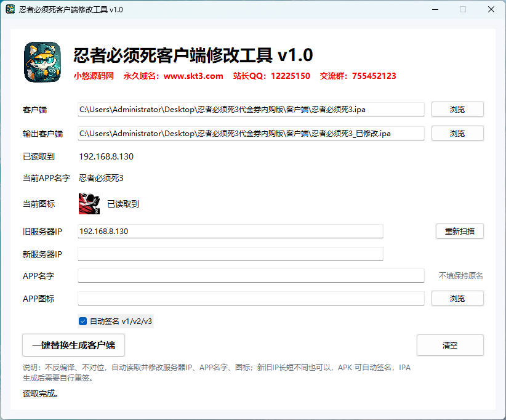Click the 小悠源码网 red text

[x=94, y=76]
